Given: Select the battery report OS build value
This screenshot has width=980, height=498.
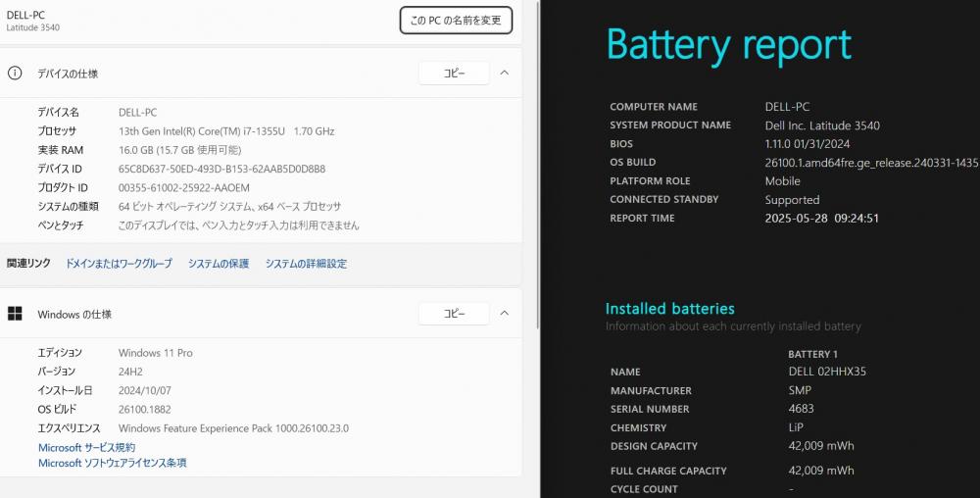Looking at the screenshot, I should 872,163.
